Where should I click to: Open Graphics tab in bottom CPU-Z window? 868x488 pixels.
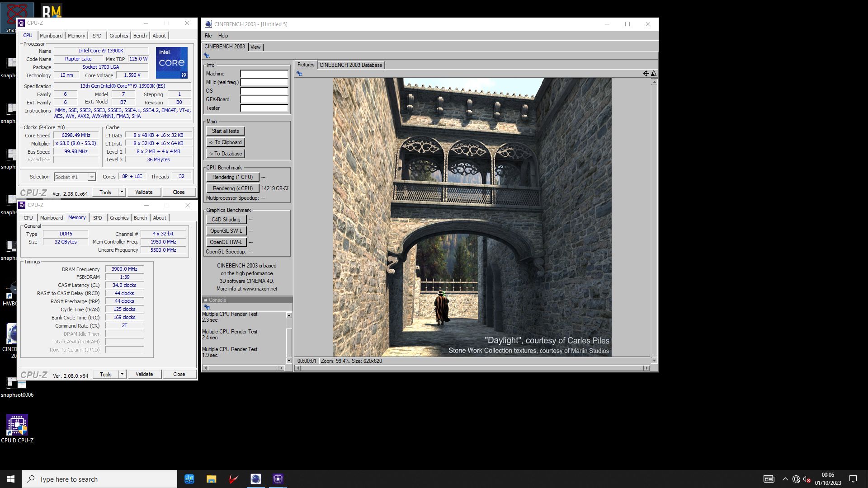pos(119,218)
